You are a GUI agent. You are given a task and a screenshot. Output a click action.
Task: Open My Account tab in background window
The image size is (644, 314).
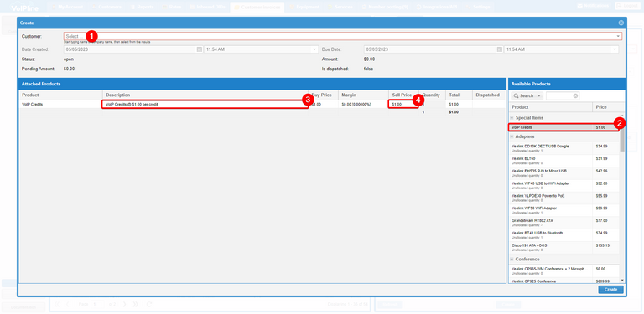(x=67, y=7)
